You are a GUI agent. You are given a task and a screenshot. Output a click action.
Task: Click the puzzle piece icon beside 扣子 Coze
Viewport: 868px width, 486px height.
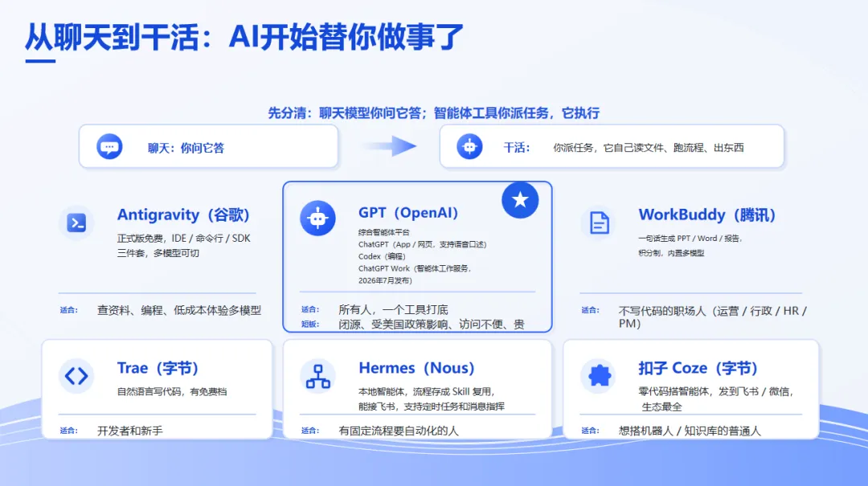tap(599, 376)
